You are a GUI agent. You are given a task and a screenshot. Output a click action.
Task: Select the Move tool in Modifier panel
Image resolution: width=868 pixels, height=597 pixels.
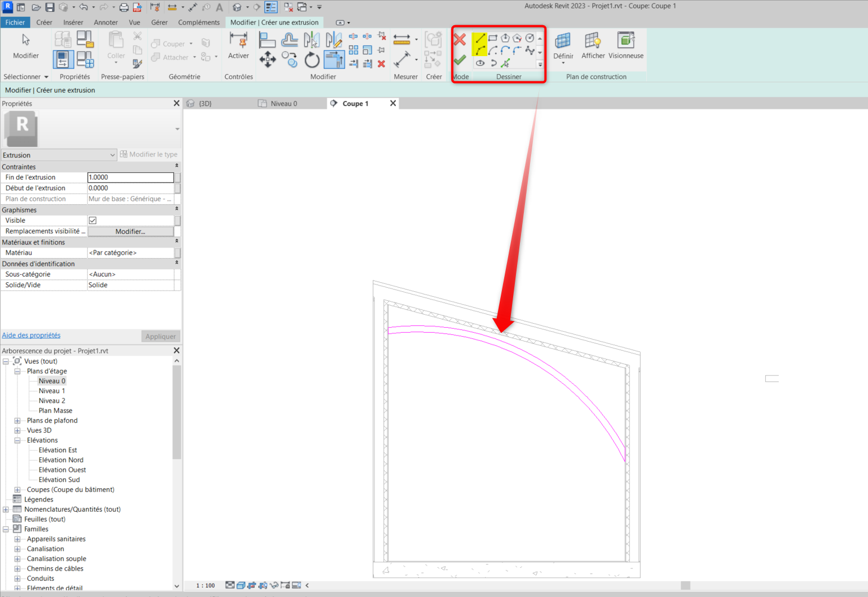click(267, 59)
